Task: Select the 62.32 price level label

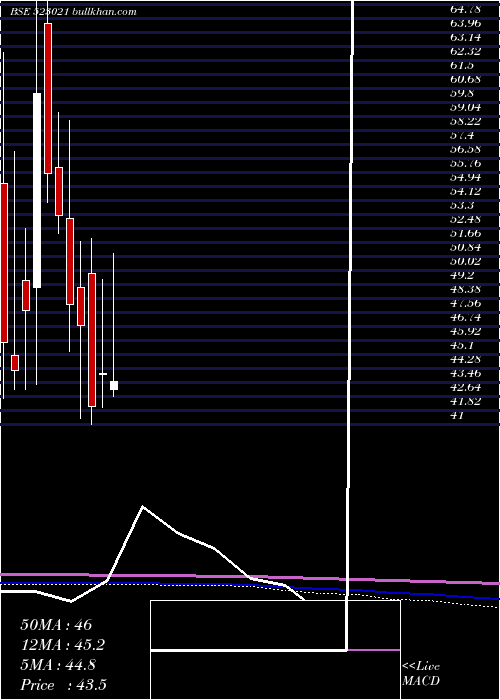Action: [x=466, y=51]
